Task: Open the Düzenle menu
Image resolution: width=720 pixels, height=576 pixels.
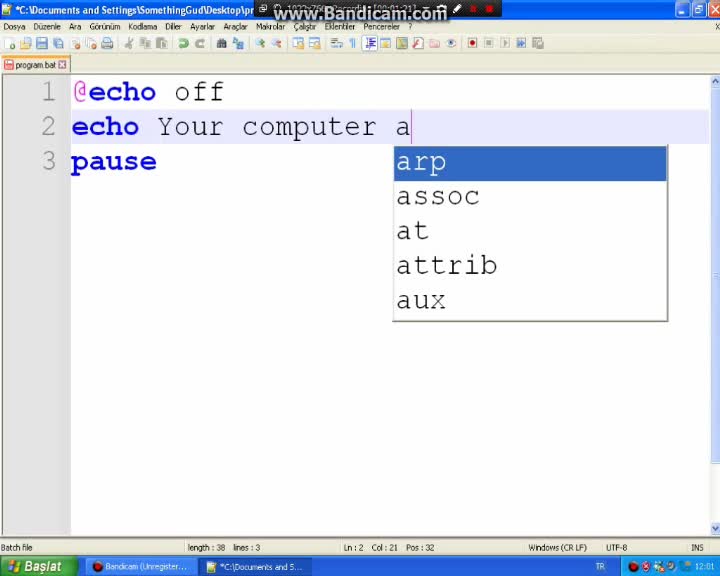Action: pyautogui.click(x=47, y=27)
